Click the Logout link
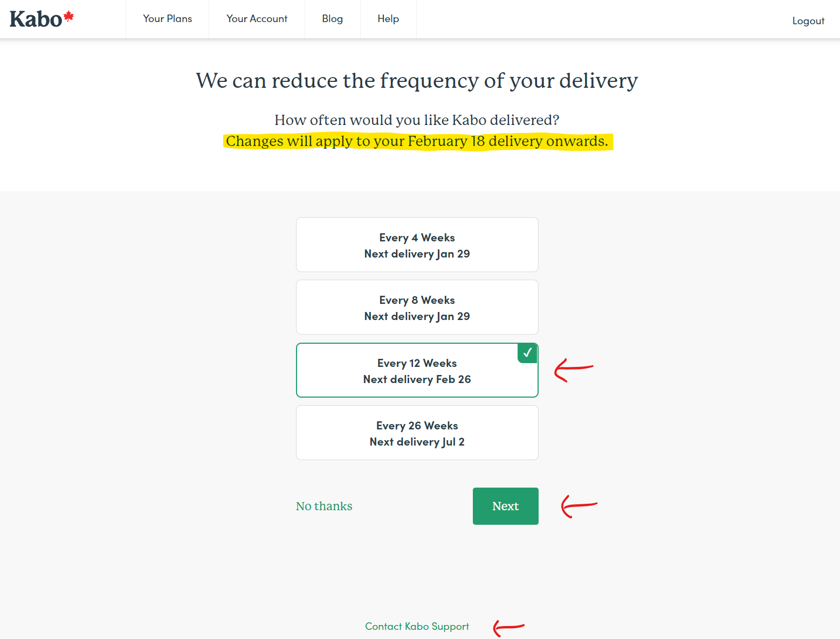The image size is (840, 639). coord(808,21)
